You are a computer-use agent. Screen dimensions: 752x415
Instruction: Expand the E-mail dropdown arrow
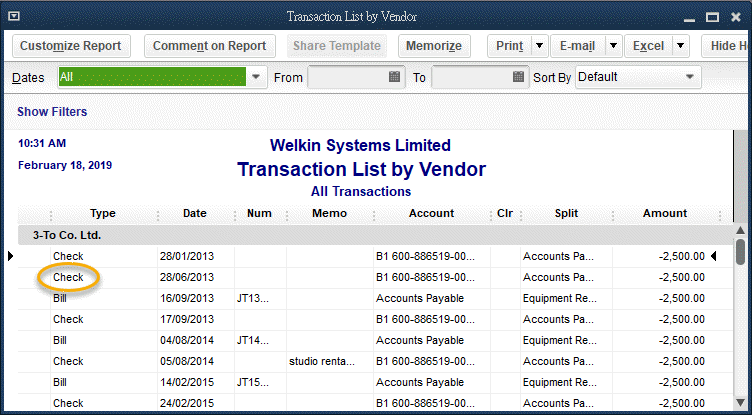pyautogui.click(x=613, y=46)
